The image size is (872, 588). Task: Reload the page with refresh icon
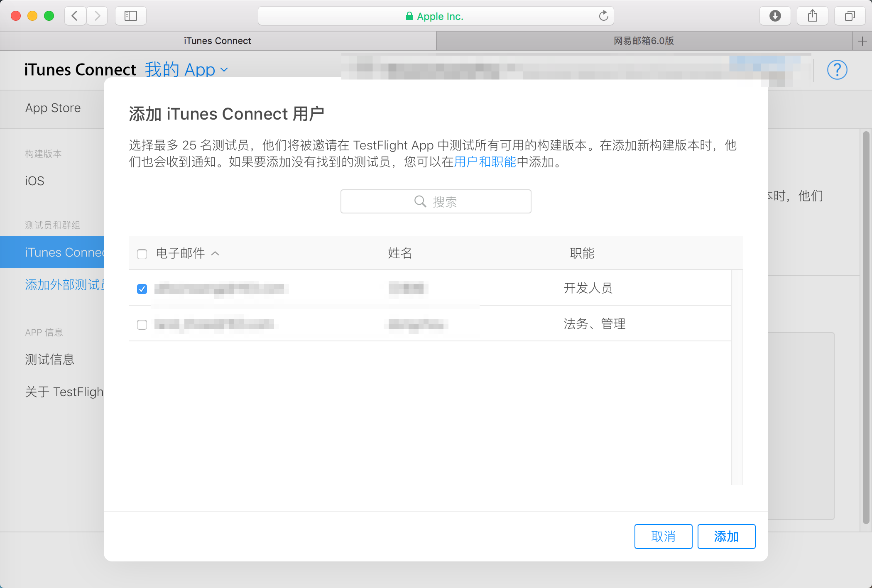coord(603,16)
